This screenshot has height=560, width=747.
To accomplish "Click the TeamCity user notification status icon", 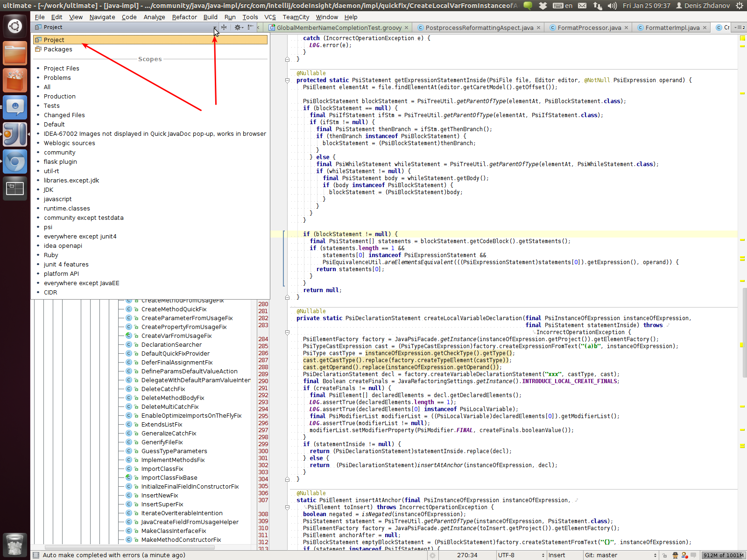I will click(684, 555).
